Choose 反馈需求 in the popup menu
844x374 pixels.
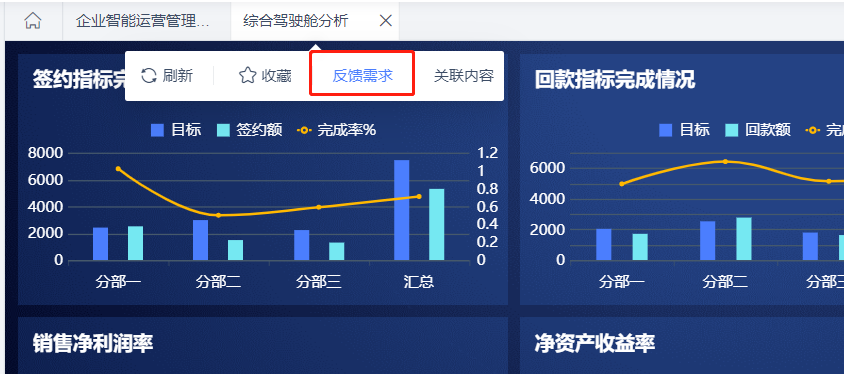[x=362, y=76]
